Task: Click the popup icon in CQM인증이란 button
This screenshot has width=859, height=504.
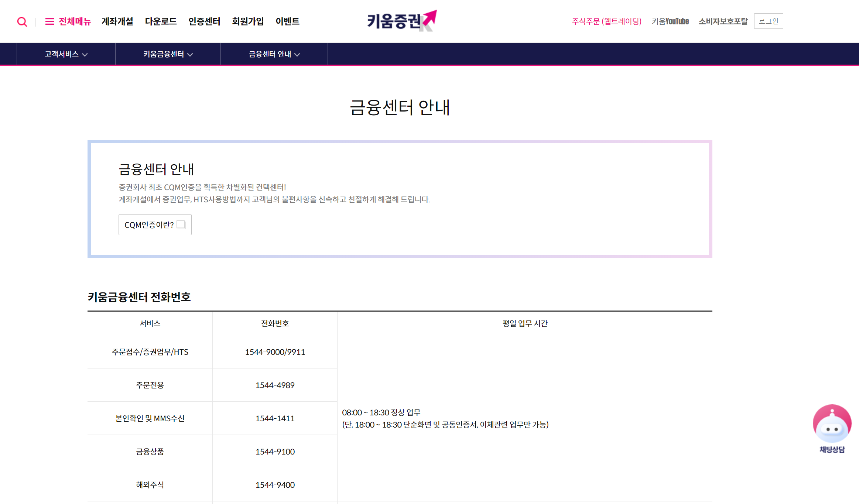Action: [x=181, y=224]
